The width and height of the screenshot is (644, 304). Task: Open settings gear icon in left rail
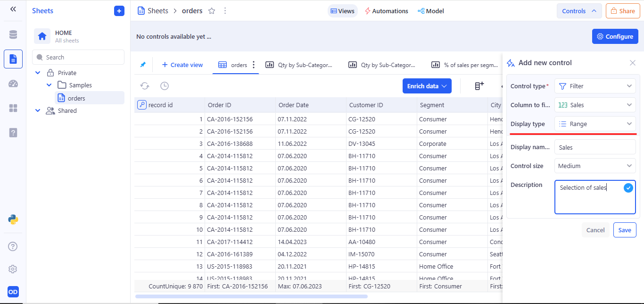point(13,269)
